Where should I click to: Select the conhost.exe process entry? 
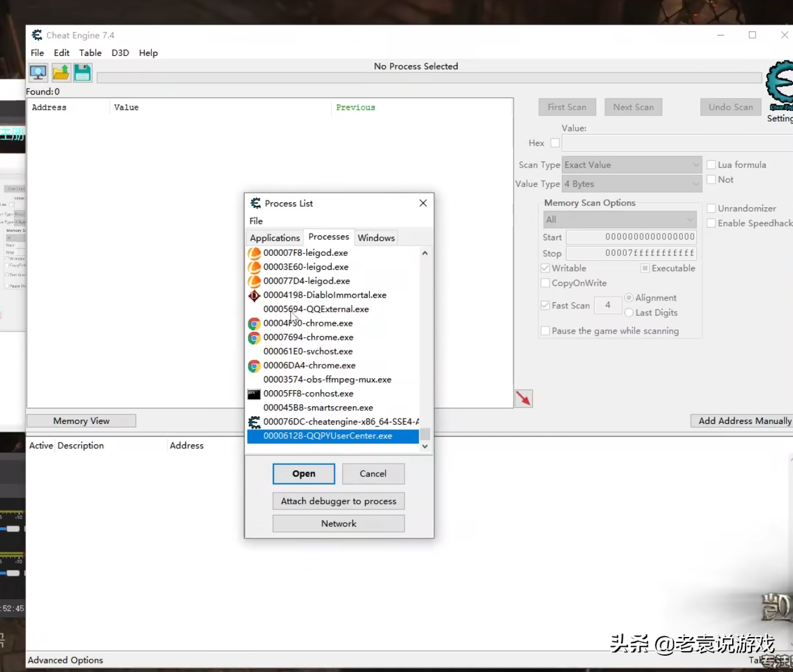coord(308,394)
